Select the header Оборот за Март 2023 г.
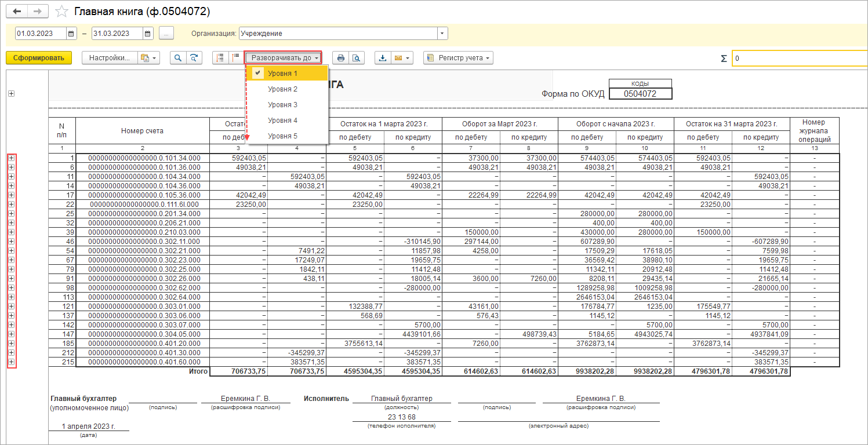Viewport: 868px width, 445px height. point(500,123)
